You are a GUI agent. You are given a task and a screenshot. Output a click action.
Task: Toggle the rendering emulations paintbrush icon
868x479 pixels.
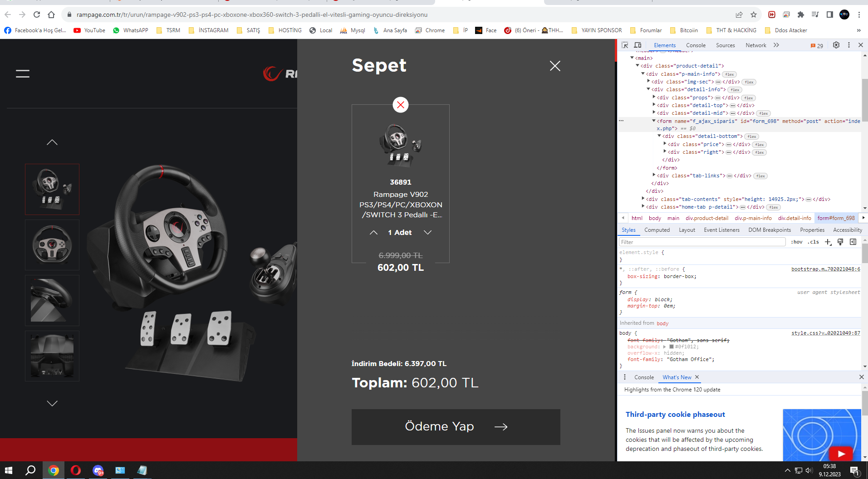[840, 242]
